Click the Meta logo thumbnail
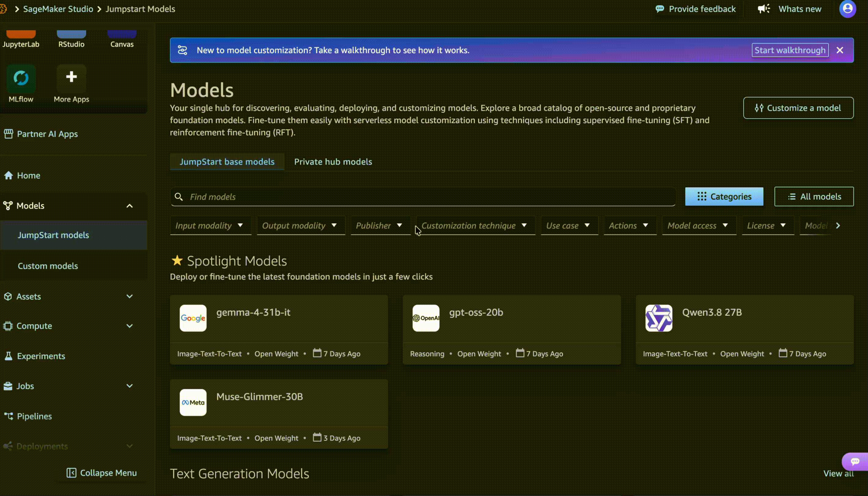The image size is (868, 496). (x=193, y=402)
